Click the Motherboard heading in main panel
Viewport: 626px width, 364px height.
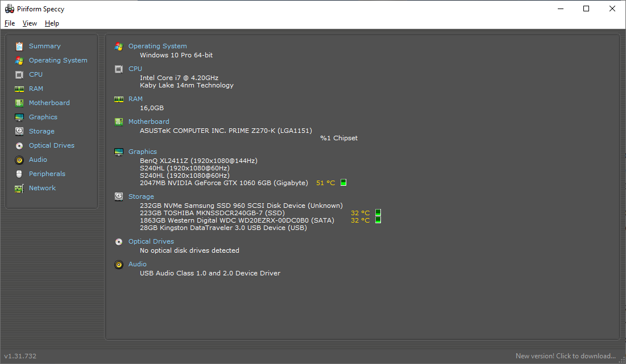tap(149, 122)
